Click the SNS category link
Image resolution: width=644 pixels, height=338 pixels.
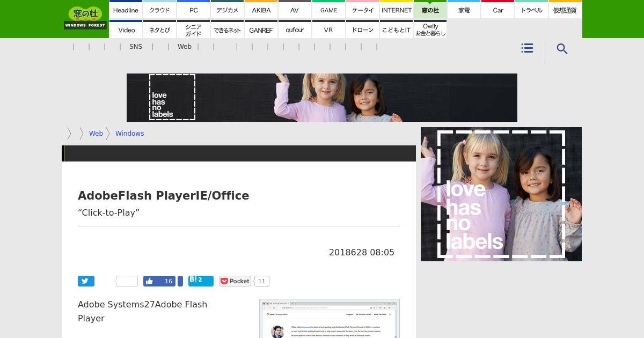click(x=136, y=47)
